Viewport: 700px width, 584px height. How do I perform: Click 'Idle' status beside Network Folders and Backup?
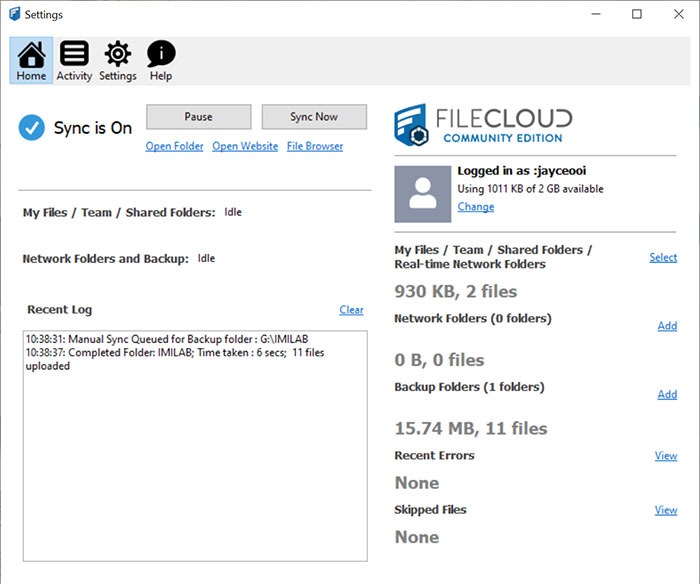(206, 259)
